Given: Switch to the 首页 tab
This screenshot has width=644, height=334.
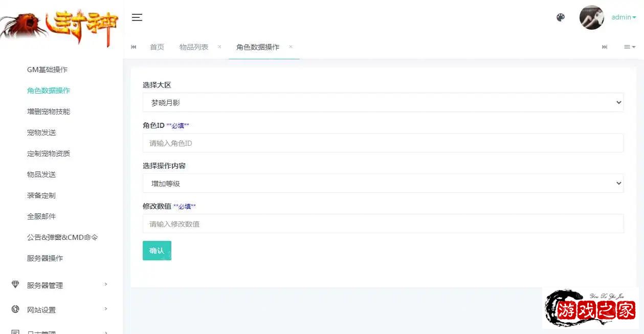Looking at the screenshot, I should pyautogui.click(x=157, y=47).
